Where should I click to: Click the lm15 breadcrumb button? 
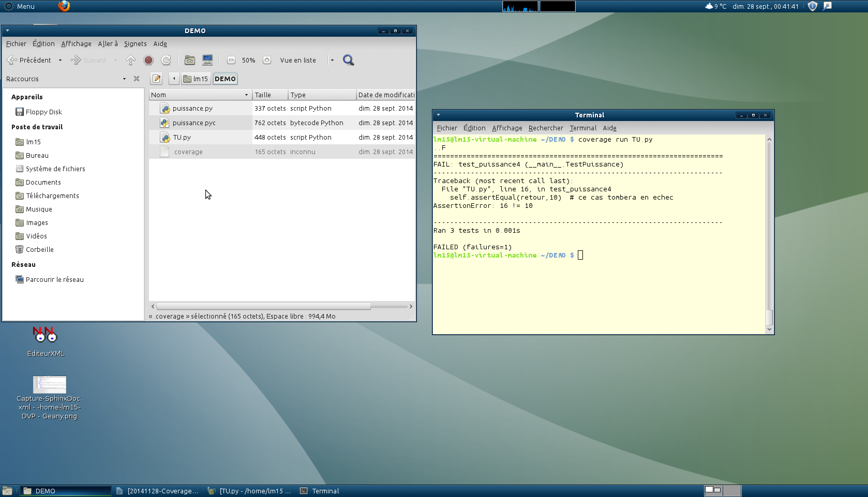tap(197, 79)
